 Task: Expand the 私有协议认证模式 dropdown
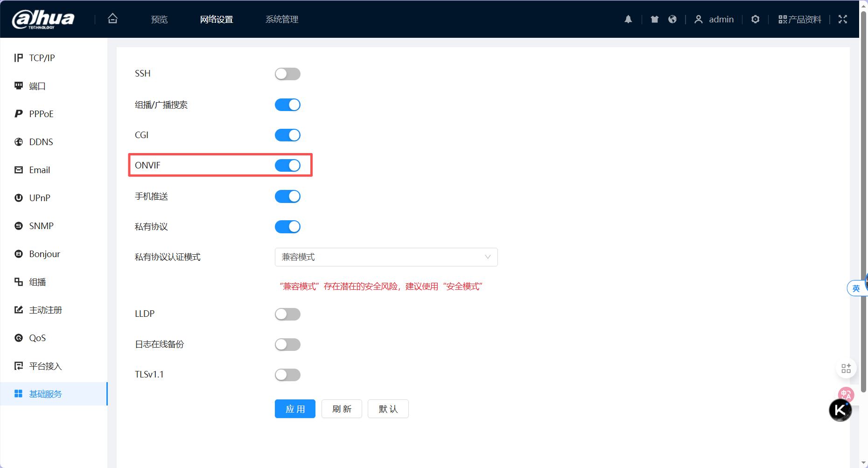coord(386,257)
